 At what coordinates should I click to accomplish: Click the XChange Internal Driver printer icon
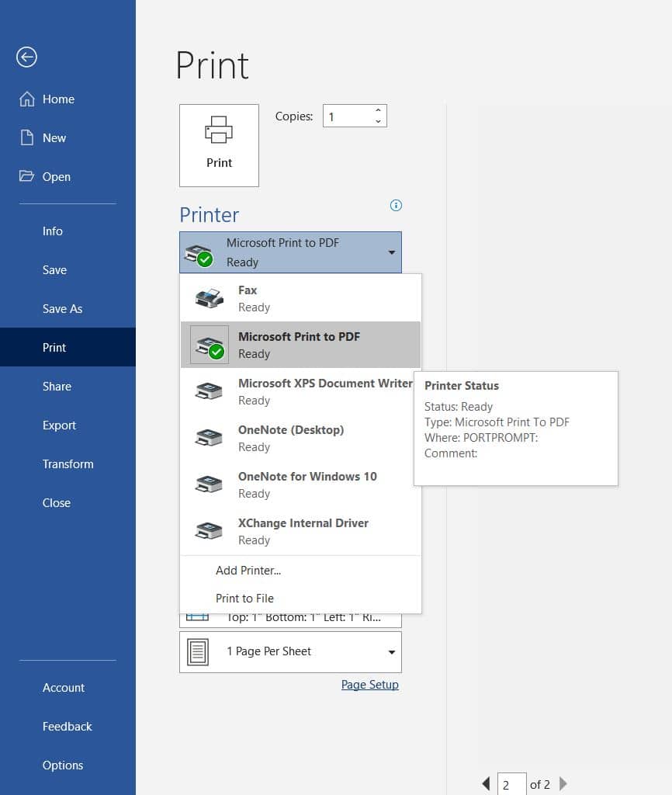point(209,531)
